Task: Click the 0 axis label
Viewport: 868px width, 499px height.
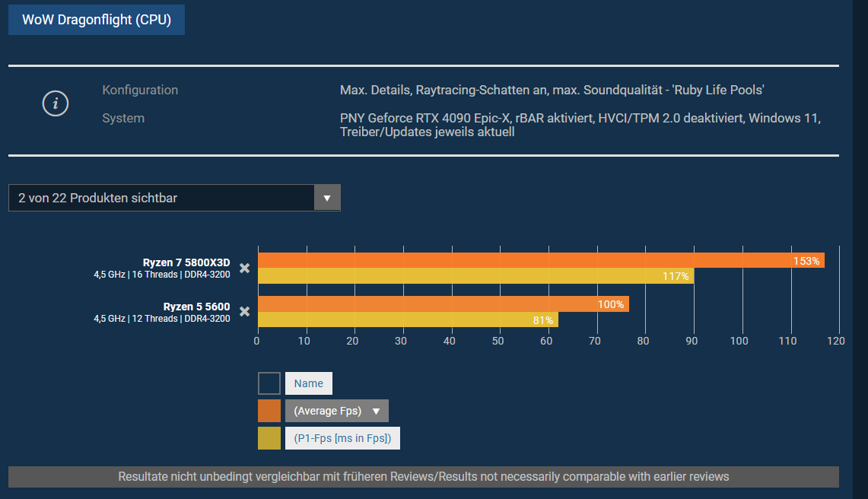Action: pyautogui.click(x=256, y=341)
